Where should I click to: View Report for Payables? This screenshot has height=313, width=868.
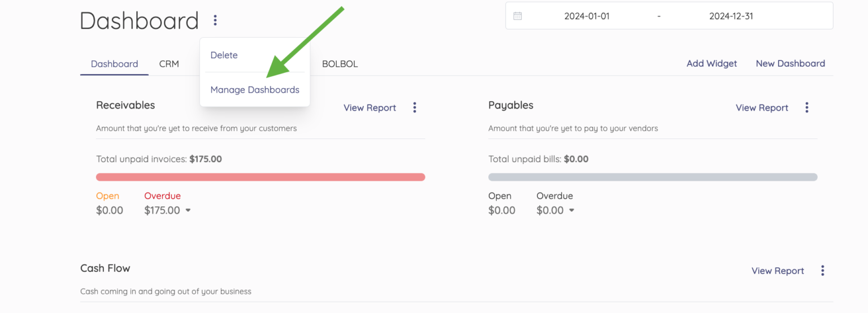tap(762, 107)
